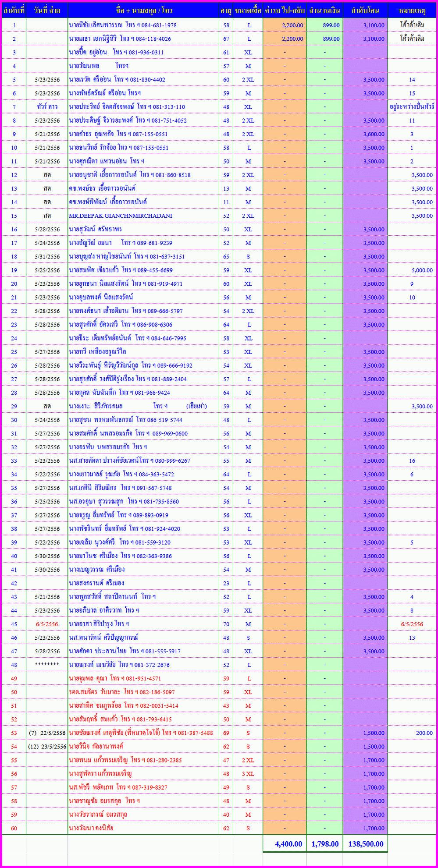Click the name cell with phone 081-735-8560
Image resolution: width=438 pixels, height=868 pixels.
144,501
